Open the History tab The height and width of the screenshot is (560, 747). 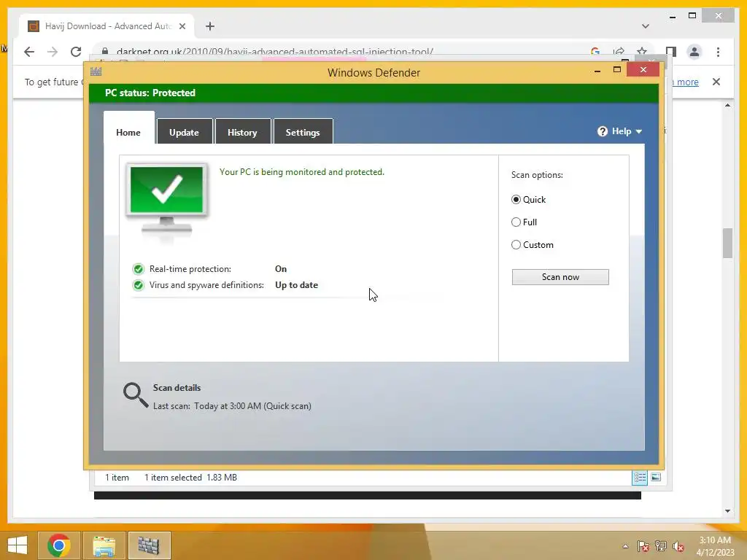(242, 132)
